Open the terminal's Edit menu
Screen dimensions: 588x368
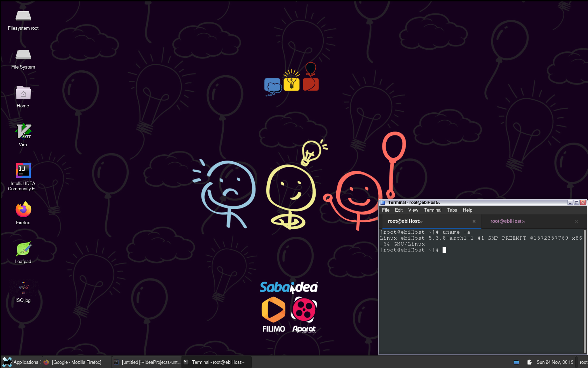pos(399,210)
